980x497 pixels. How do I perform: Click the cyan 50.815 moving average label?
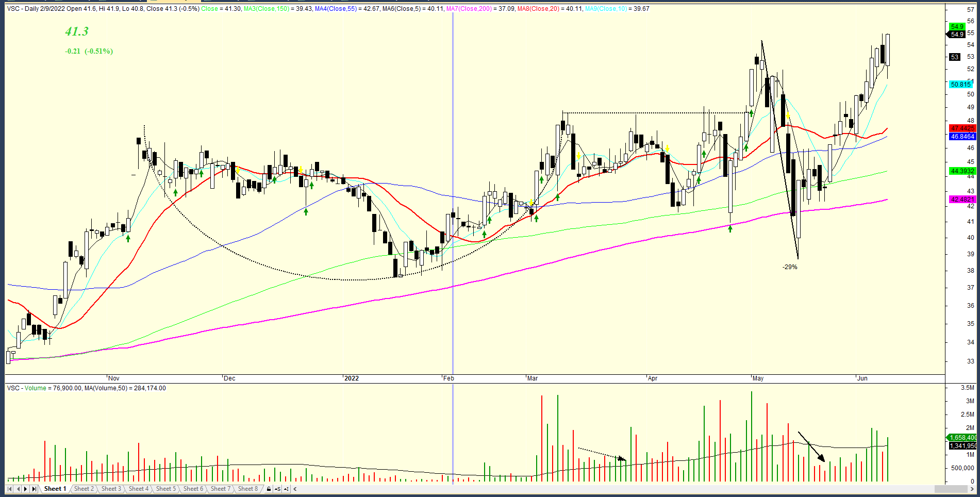(960, 84)
